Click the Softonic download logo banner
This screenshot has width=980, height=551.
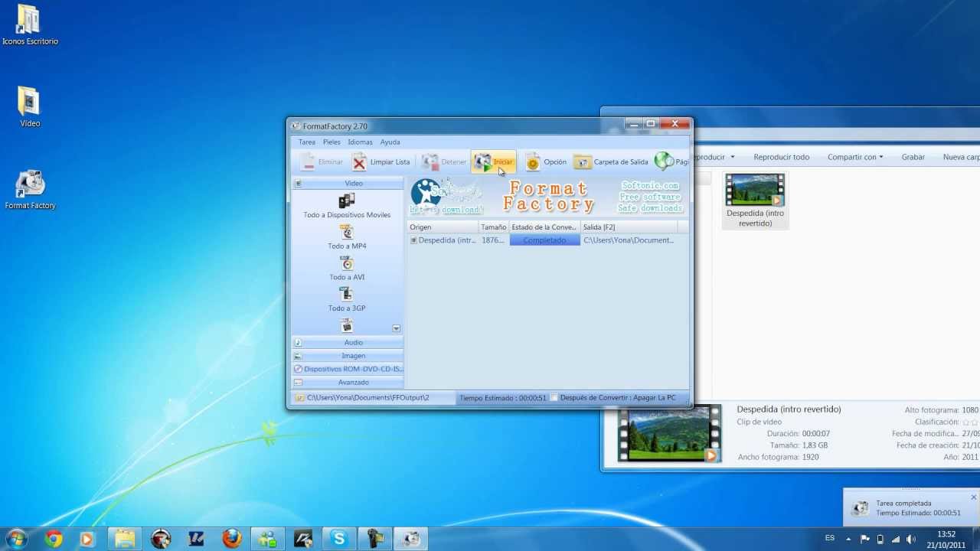(x=446, y=196)
